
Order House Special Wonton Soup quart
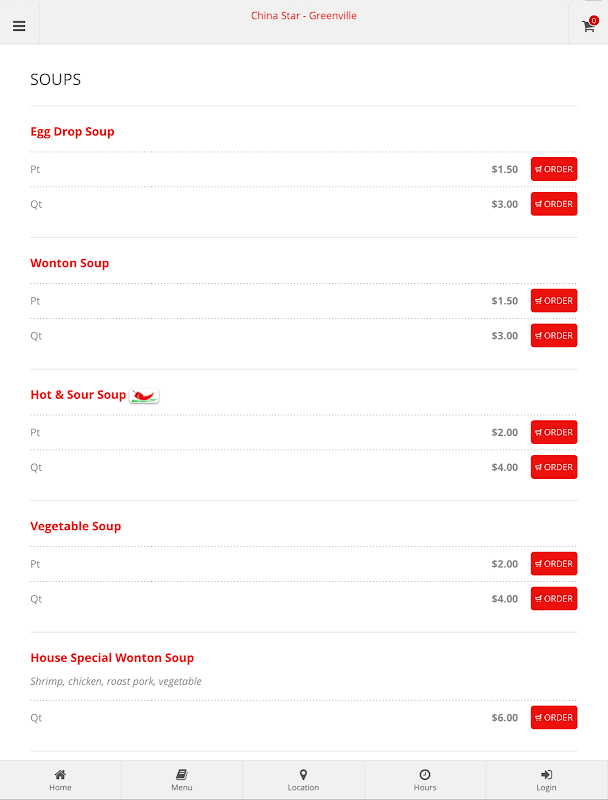pyautogui.click(x=554, y=718)
